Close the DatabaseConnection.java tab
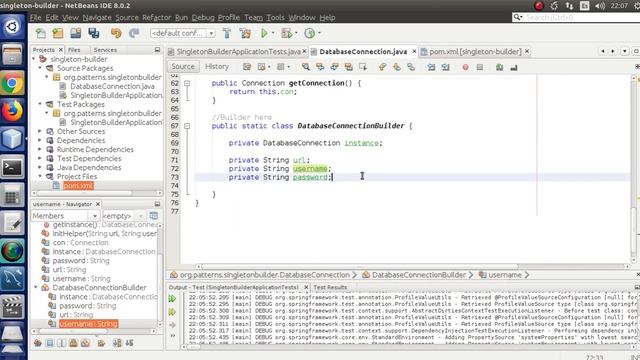Screen dimensions: 640x360 tap(414, 51)
